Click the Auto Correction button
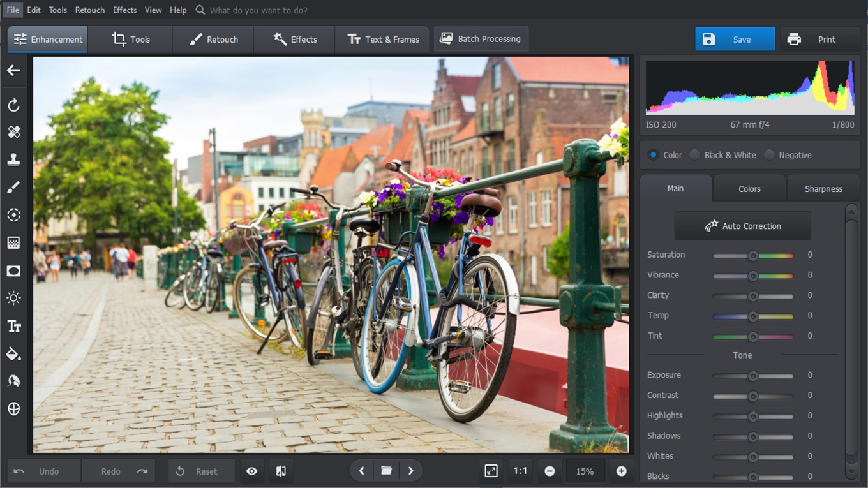The image size is (868, 488). (x=742, y=226)
